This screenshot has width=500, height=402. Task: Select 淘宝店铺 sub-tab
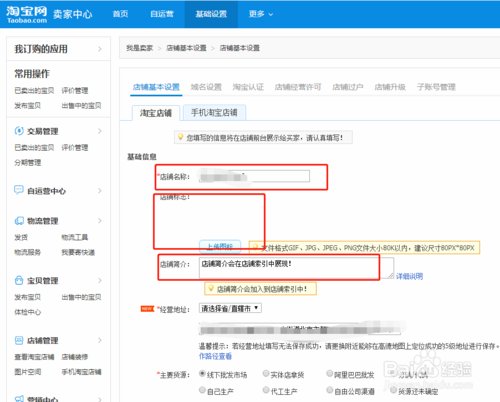click(x=156, y=113)
